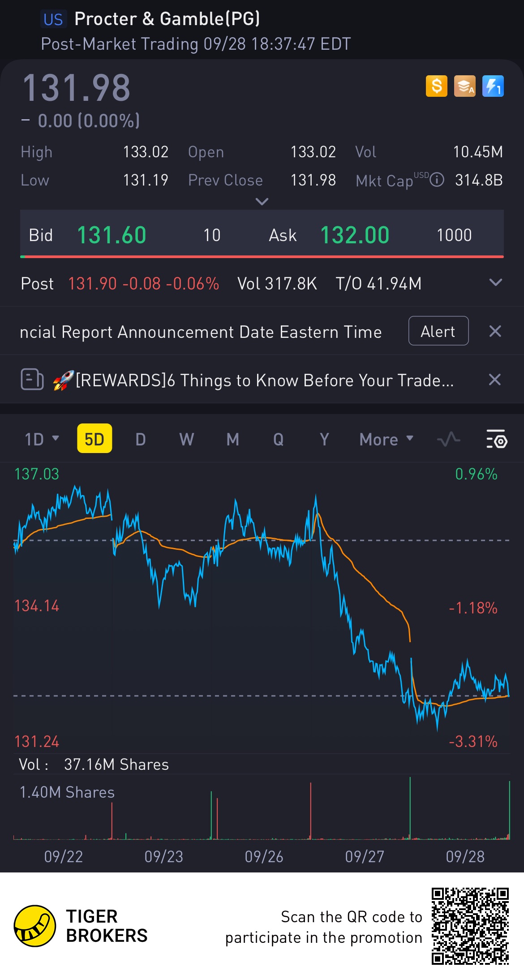Tap the QR code image

coord(470,926)
